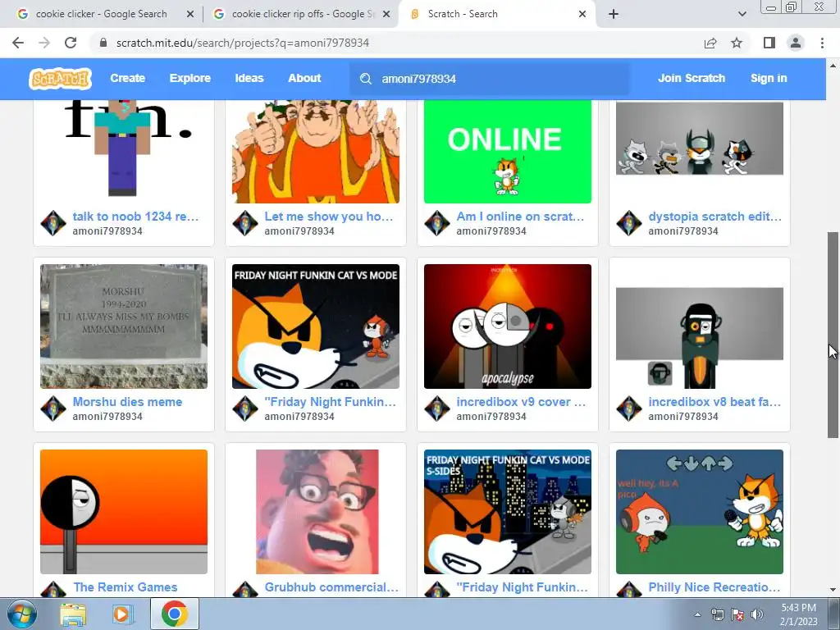
Task: Click the browser forward arrow
Action: point(44,43)
